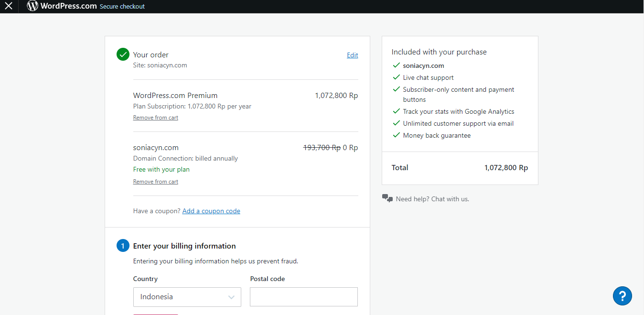
Task: Click the Postal code field label
Action: click(268, 279)
